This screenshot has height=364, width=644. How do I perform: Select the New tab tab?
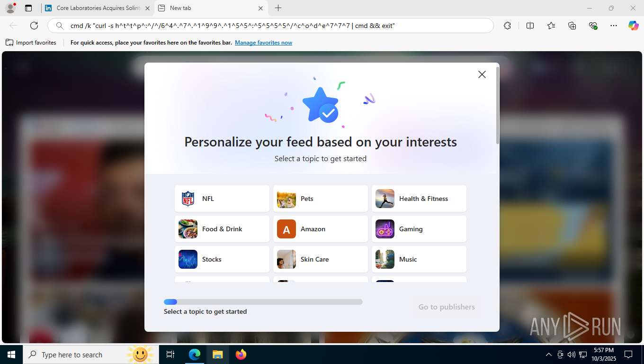(x=211, y=8)
